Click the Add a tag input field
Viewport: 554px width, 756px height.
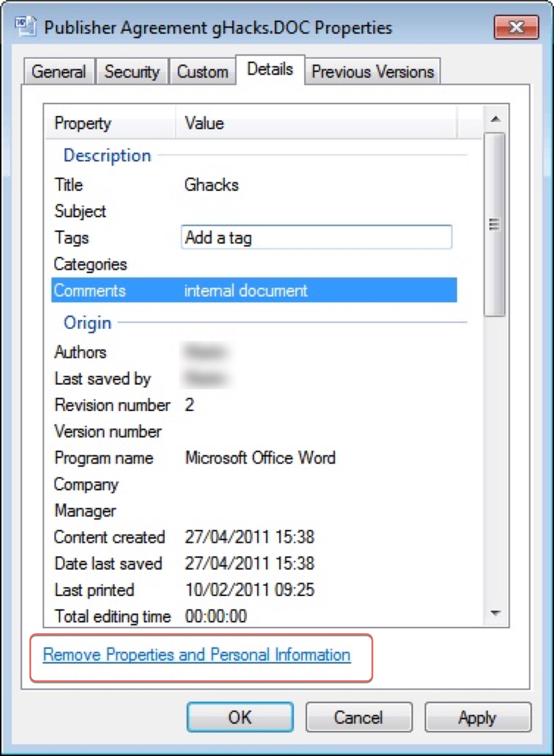click(x=316, y=238)
